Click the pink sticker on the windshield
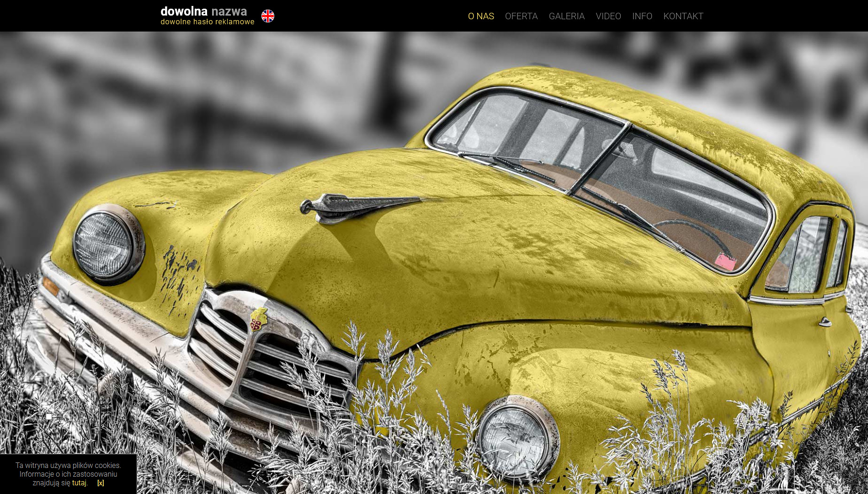Screen dimensions: 868x494 click(x=725, y=262)
